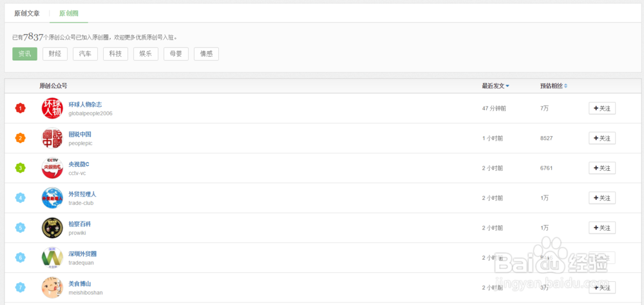The image size is (644, 305).
Task: Click the rank 1 red badge
Action: pyautogui.click(x=20, y=108)
